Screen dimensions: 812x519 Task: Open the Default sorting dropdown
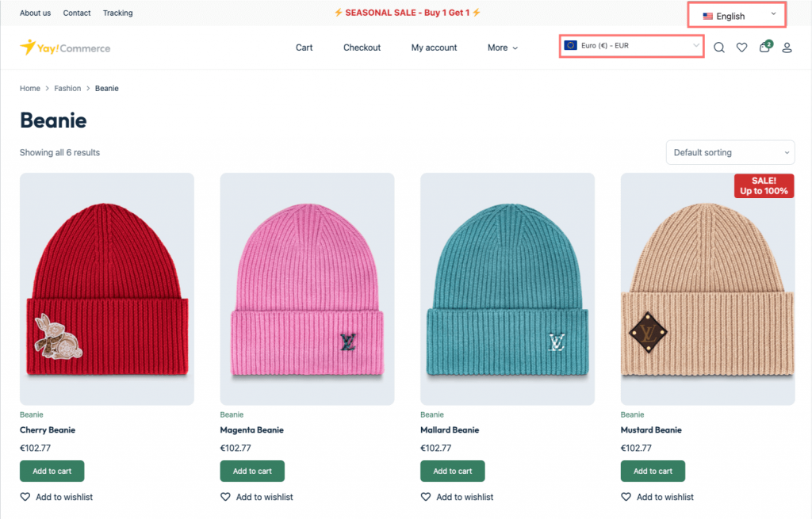tap(730, 152)
